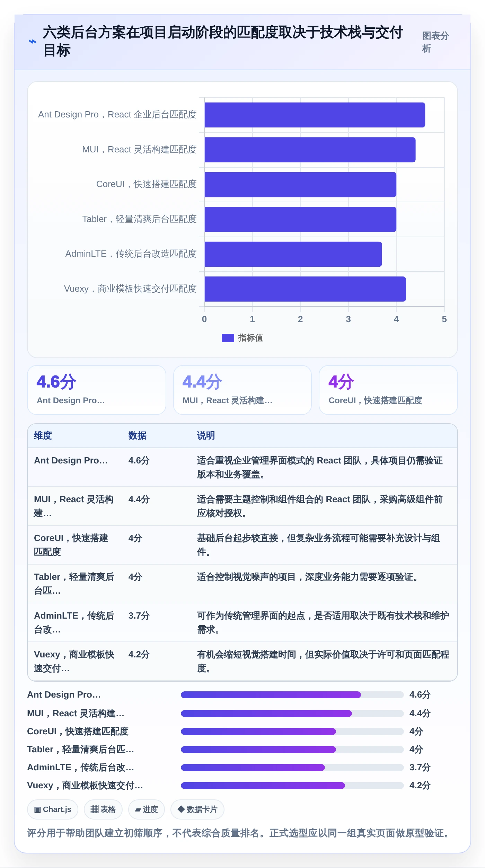Click the blue lightning icon beside the title

(32, 42)
